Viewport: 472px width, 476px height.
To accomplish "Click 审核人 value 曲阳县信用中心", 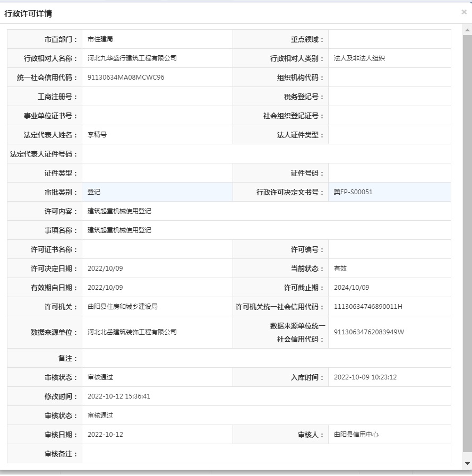I will click(x=356, y=435).
